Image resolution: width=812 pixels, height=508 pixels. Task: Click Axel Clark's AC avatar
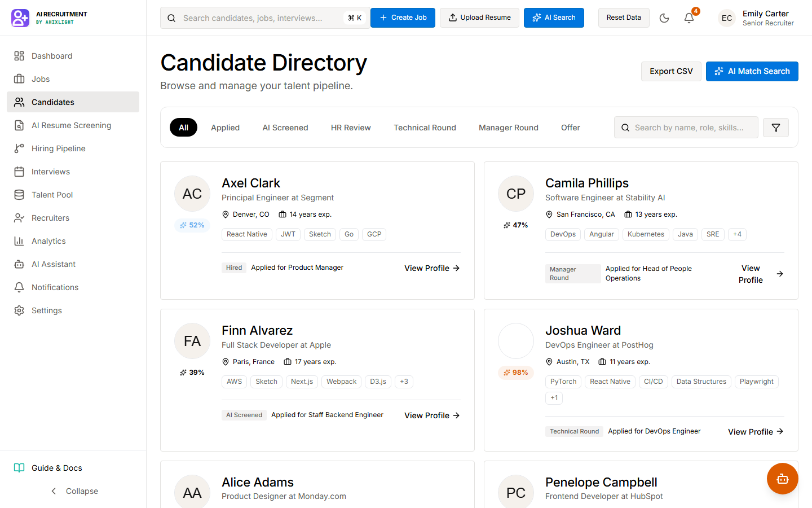point(192,194)
